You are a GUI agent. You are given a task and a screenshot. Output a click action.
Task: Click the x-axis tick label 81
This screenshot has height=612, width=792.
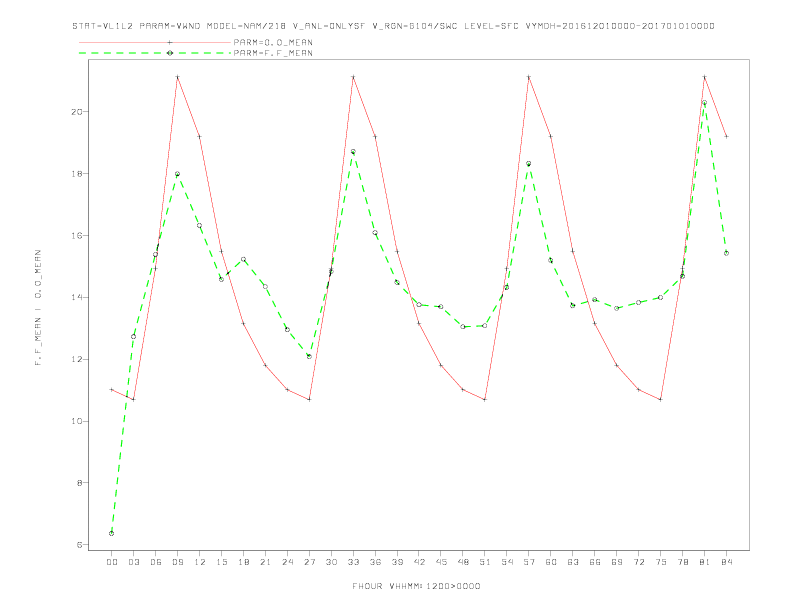pyautogui.click(x=705, y=562)
